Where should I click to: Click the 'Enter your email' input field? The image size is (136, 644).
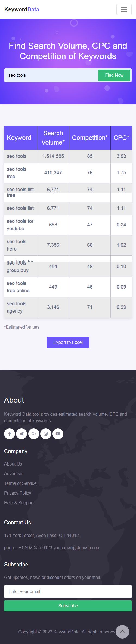coord(68,592)
